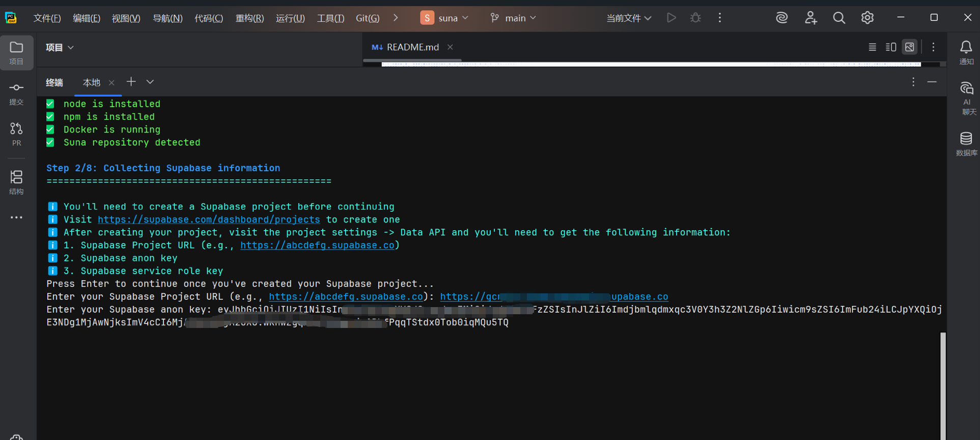Open the Project tool window icon
980x440 pixels.
tap(16, 52)
